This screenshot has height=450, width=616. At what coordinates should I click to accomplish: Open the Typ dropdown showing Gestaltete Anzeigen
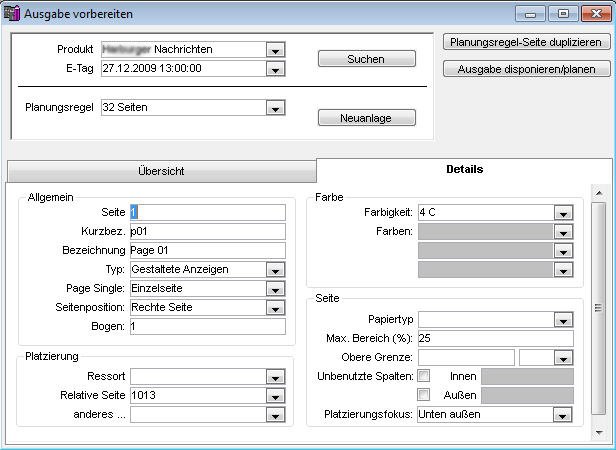tap(275, 270)
